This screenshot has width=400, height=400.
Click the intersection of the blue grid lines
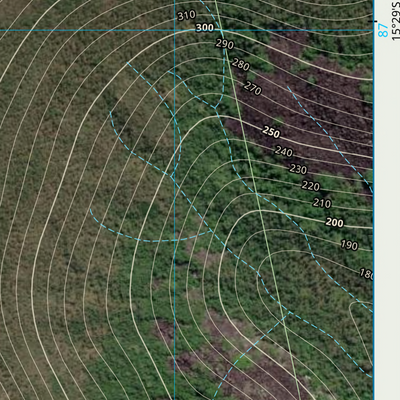tap(175, 30)
